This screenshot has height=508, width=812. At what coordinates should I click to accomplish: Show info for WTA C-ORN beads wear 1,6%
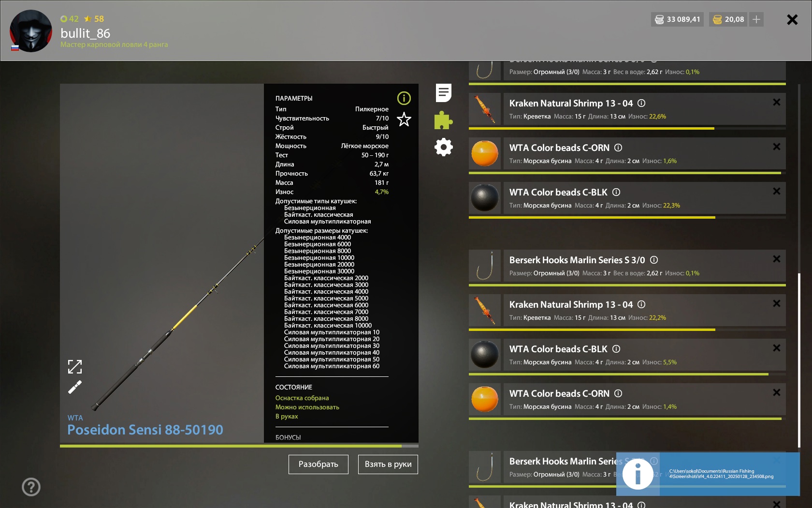point(618,148)
